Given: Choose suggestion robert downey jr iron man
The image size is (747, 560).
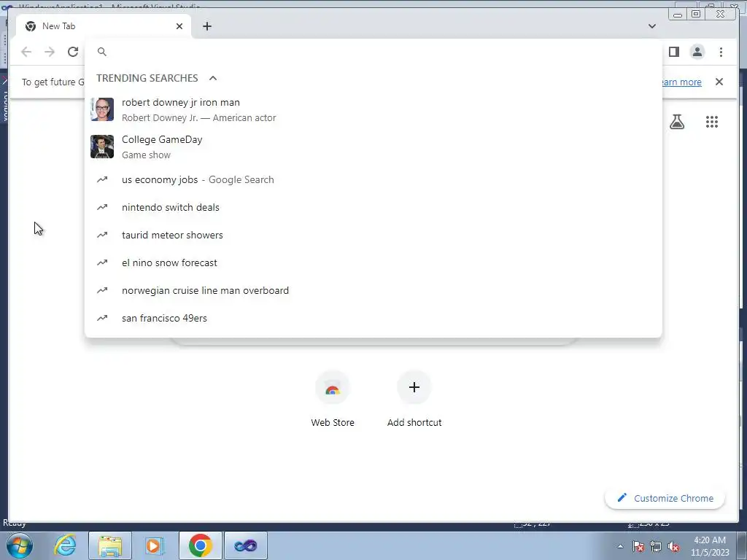Looking at the screenshot, I should click(373, 110).
